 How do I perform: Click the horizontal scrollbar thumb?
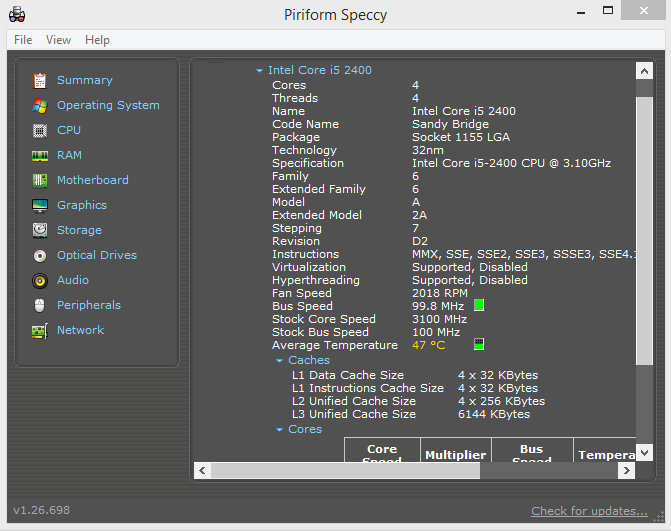[345, 471]
